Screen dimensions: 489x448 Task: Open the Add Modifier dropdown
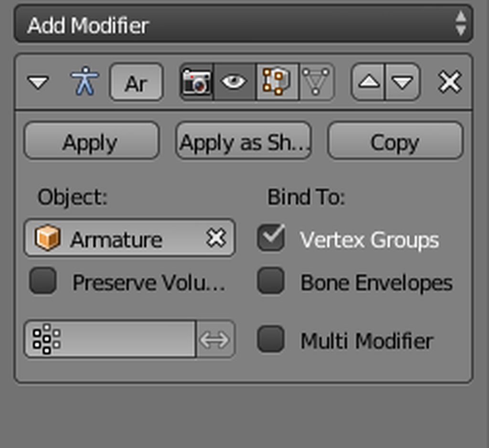click(x=244, y=24)
